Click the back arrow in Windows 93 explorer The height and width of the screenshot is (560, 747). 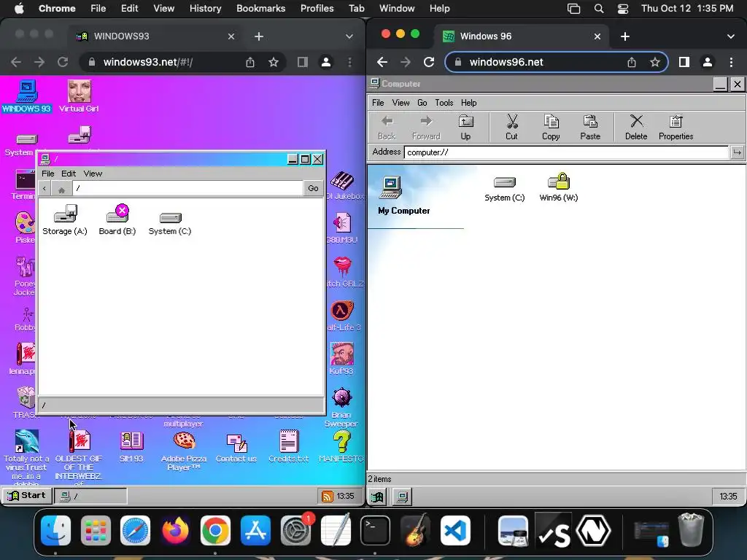[44, 189]
